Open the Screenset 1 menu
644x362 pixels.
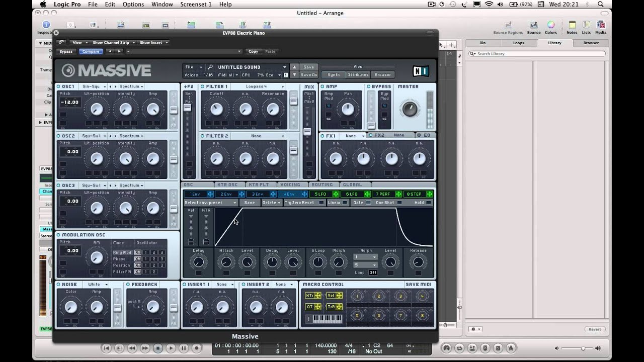196,4
